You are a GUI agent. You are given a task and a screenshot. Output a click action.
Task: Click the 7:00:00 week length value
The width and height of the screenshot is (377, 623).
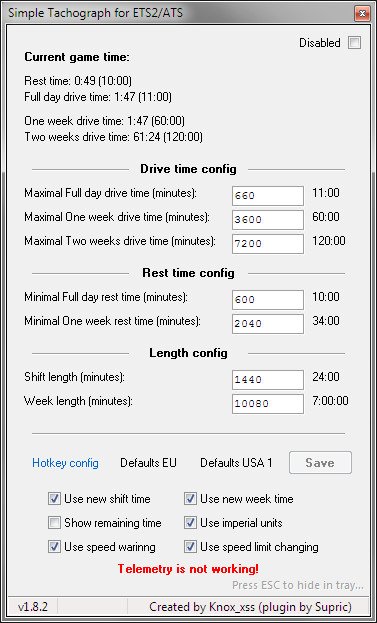(x=330, y=400)
